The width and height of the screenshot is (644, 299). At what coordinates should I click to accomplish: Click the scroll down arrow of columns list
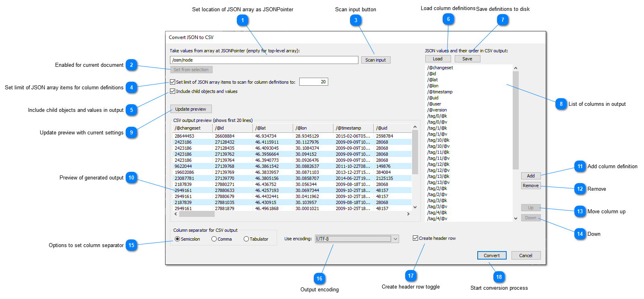pos(516,219)
